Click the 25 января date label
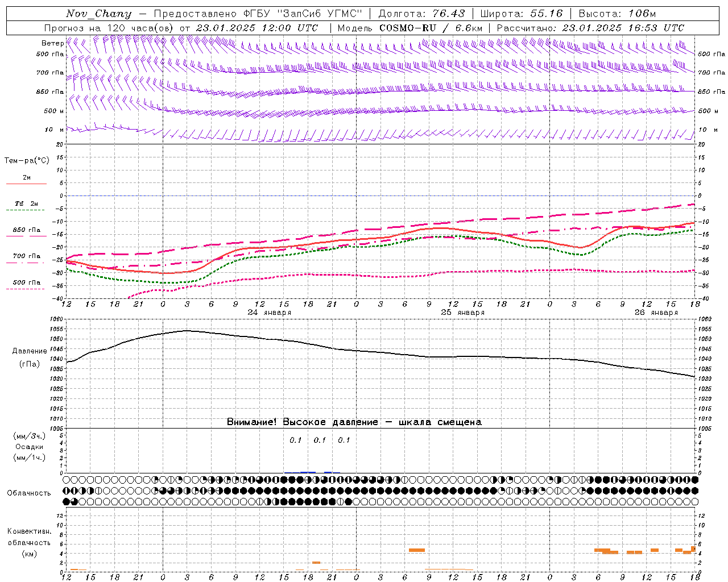Screen dimensions: 728x582 tap(463, 313)
